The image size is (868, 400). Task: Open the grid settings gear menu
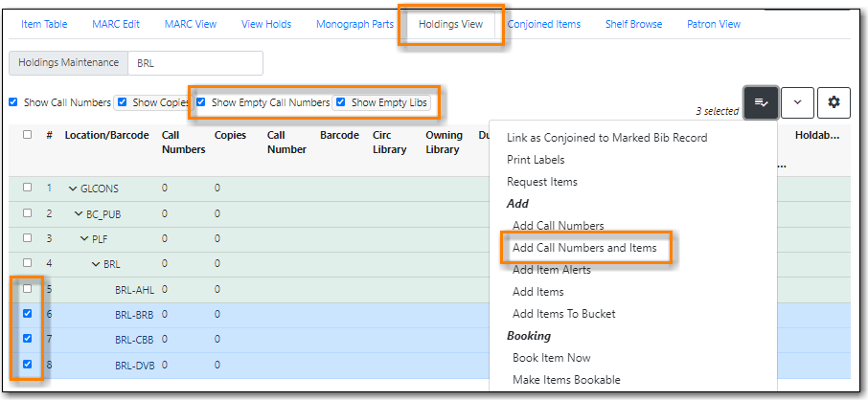(x=834, y=102)
